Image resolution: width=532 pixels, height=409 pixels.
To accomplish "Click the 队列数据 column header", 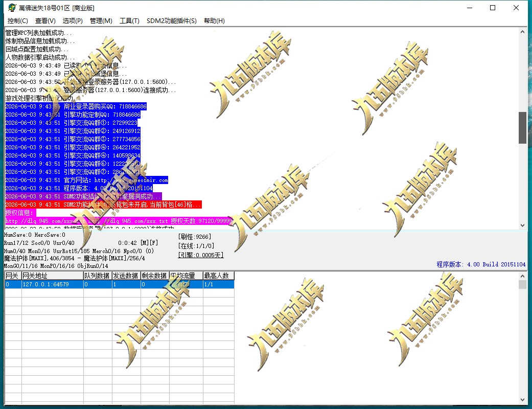I will pyautogui.click(x=98, y=276).
